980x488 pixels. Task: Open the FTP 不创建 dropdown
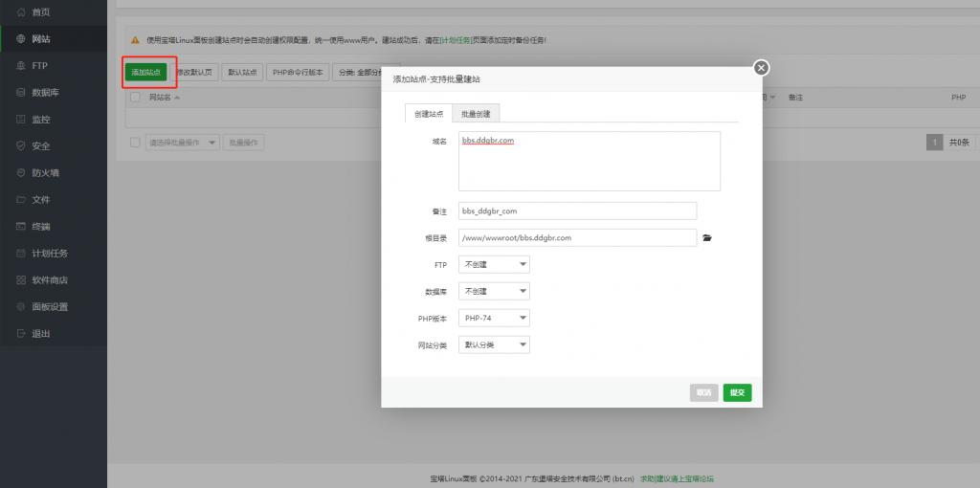(494, 264)
